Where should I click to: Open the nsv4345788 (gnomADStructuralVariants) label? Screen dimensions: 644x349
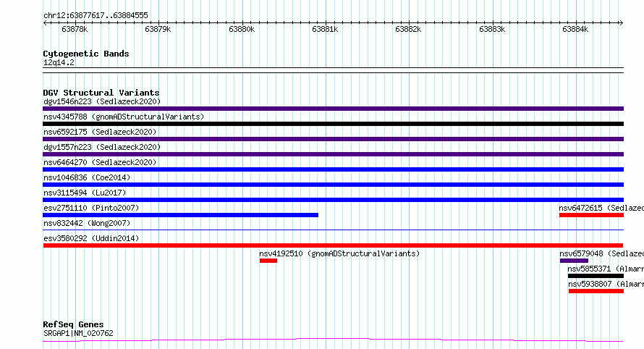[124, 117]
